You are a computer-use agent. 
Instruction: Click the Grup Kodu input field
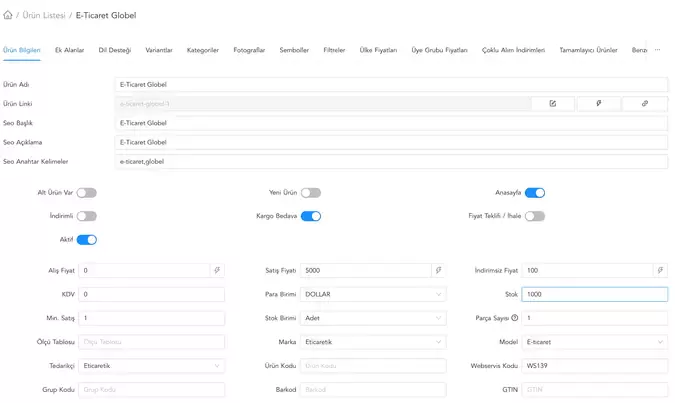tap(152, 389)
